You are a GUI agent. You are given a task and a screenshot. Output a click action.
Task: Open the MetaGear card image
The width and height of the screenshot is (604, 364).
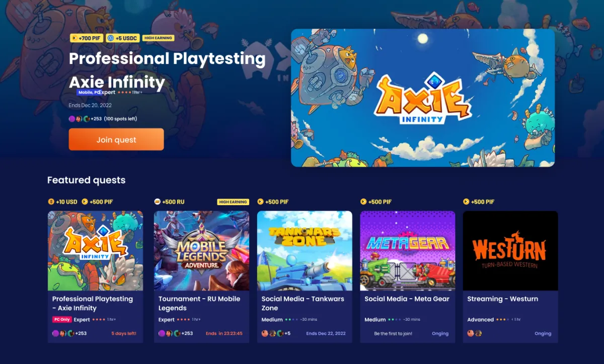coord(408,250)
